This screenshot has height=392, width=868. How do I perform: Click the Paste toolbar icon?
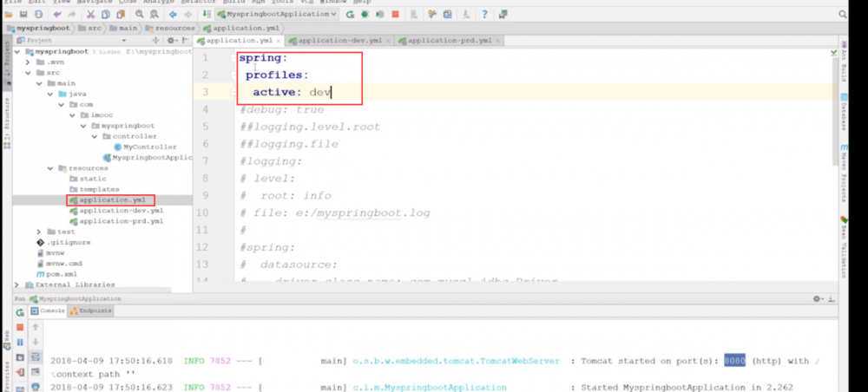coord(120,15)
